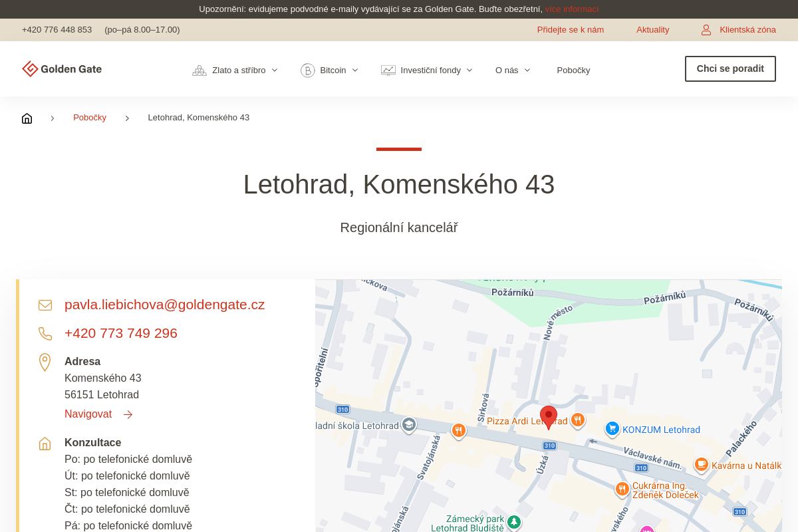Click the Pobočky breadcrumb link
The width and height of the screenshot is (798, 532).
[90, 118]
